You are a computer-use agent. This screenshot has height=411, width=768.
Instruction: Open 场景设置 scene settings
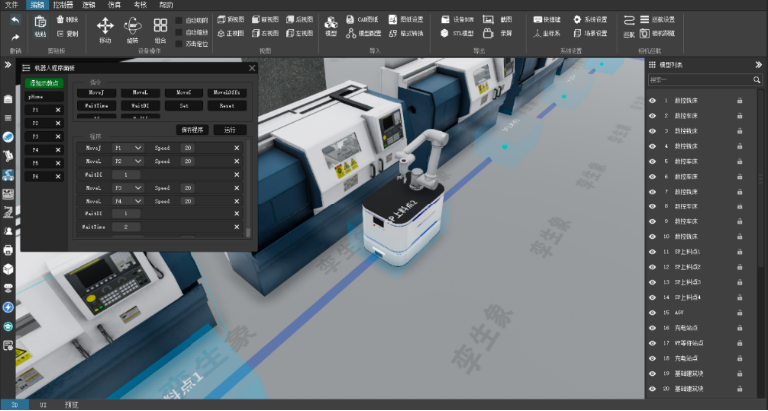click(x=590, y=33)
